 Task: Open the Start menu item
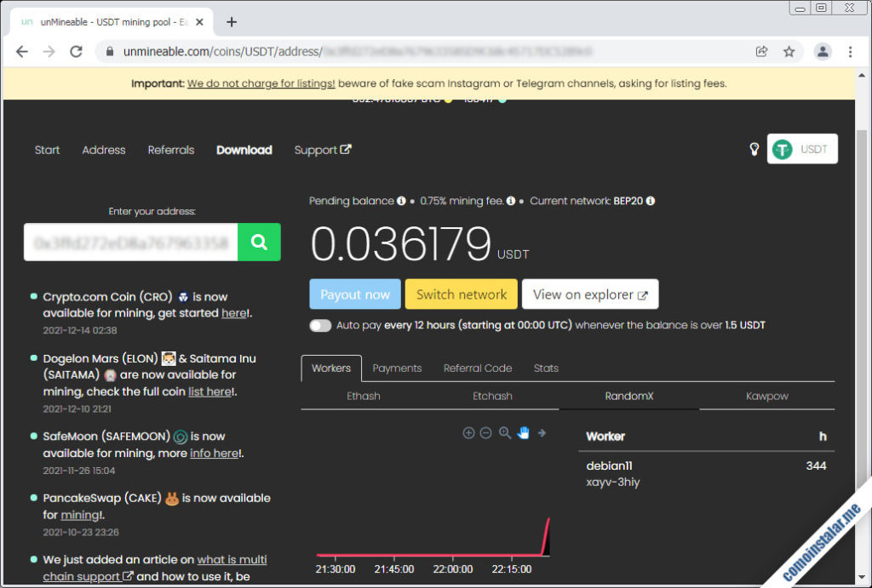point(48,150)
